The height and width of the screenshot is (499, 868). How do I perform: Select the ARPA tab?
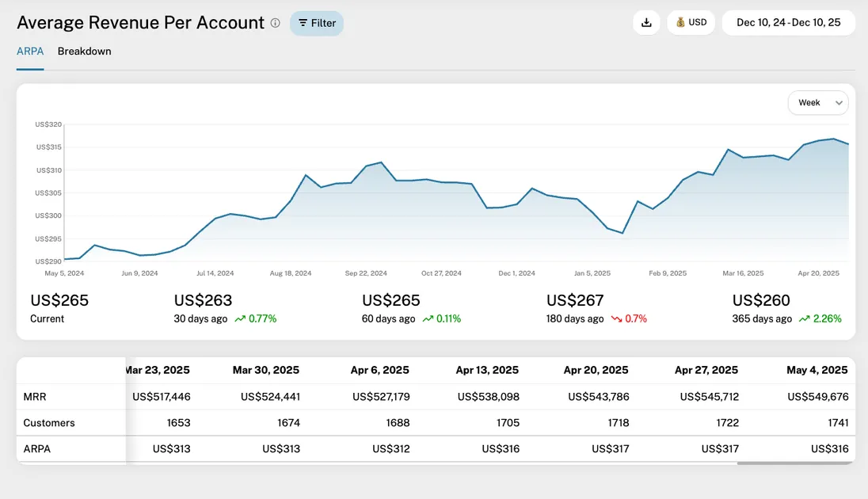(30, 51)
